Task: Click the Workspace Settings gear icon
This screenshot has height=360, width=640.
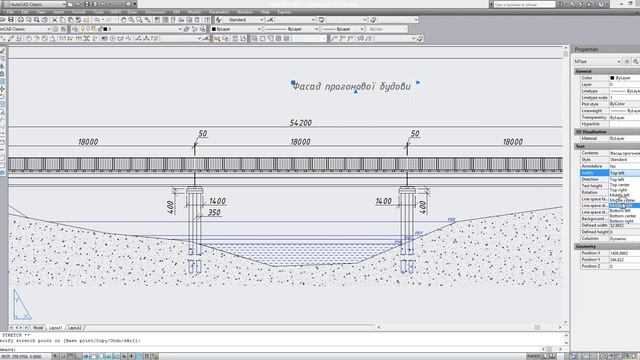Action: coord(56,29)
